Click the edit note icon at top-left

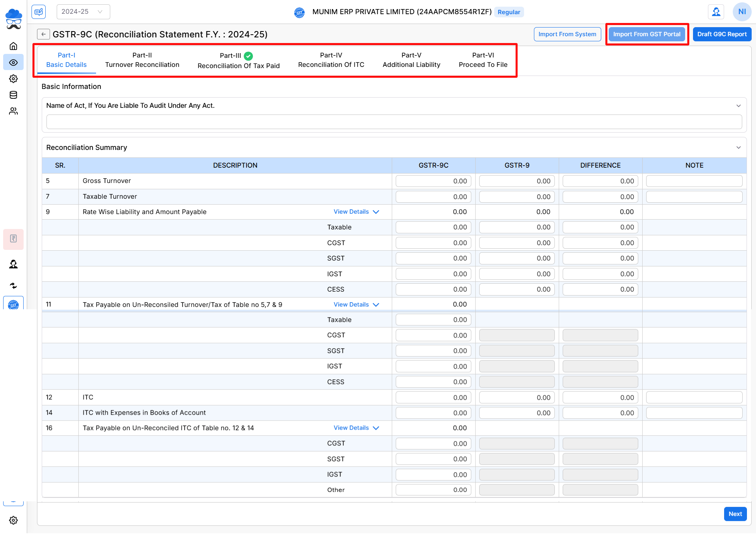(x=39, y=12)
